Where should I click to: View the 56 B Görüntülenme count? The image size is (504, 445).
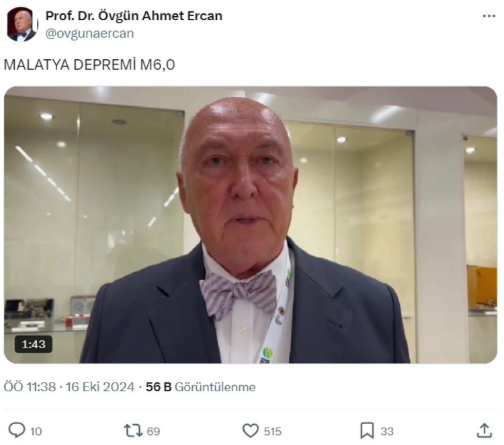pos(200,387)
